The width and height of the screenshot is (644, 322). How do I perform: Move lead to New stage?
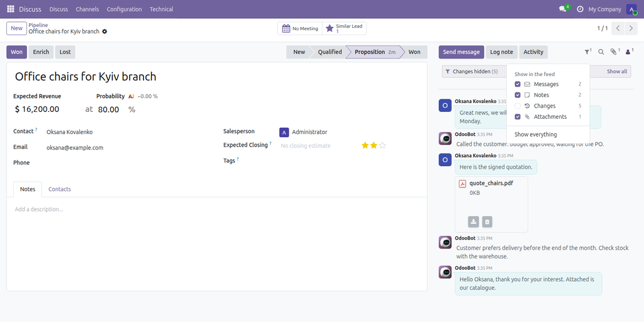(x=298, y=52)
